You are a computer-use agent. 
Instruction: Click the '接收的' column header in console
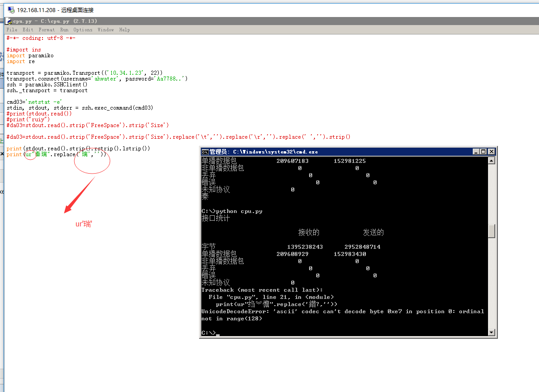click(x=309, y=233)
